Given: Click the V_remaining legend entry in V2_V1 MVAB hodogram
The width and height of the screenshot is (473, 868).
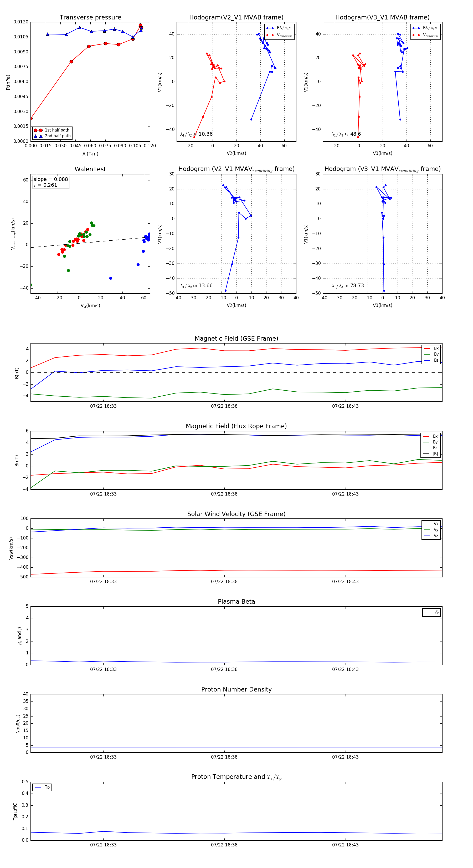Looking at the screenshot, I should pos(280,35).
